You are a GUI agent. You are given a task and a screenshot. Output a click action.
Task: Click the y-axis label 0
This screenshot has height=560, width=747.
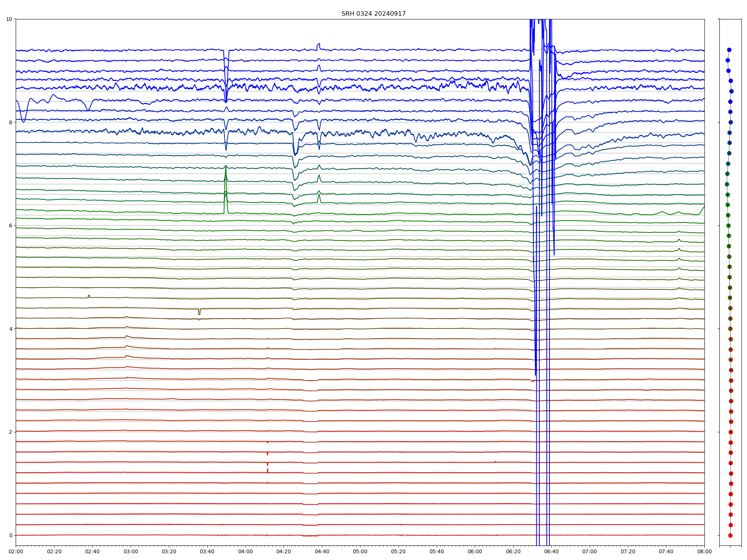tap(10, 535)
